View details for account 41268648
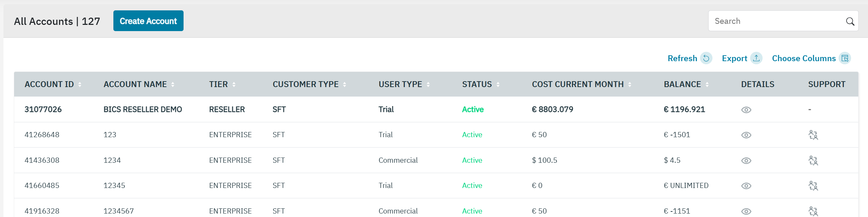 coord(746,135)
